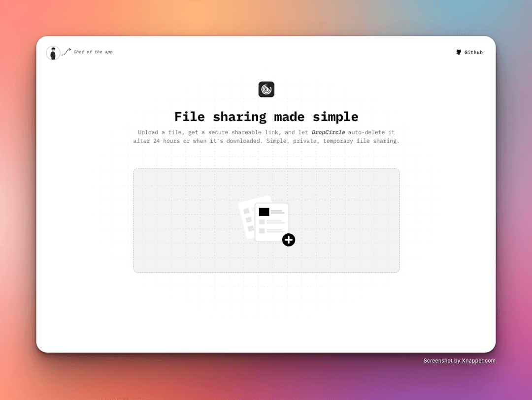
Task: Click "Simple, private, temporary file sharing" text
Action: pyautogui.click(x=332, y=141)
